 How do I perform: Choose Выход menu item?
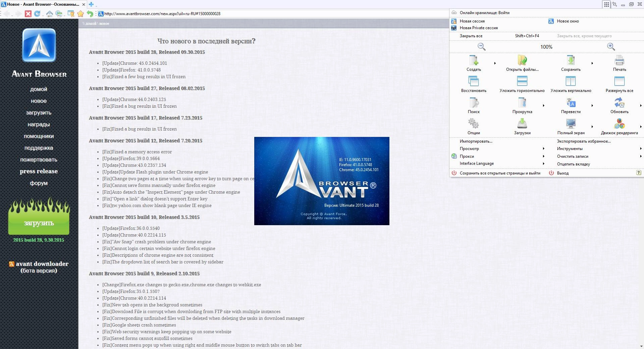562,173
